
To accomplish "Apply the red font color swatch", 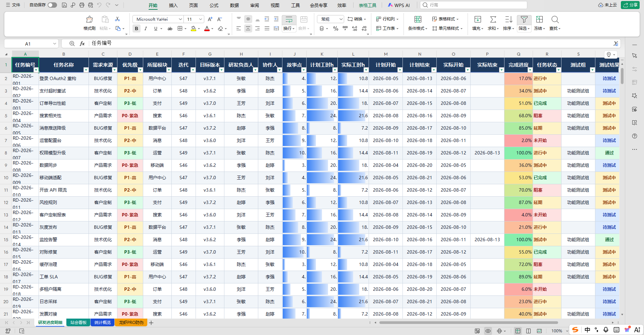I will pyautogui.click(x=207, y=28).
